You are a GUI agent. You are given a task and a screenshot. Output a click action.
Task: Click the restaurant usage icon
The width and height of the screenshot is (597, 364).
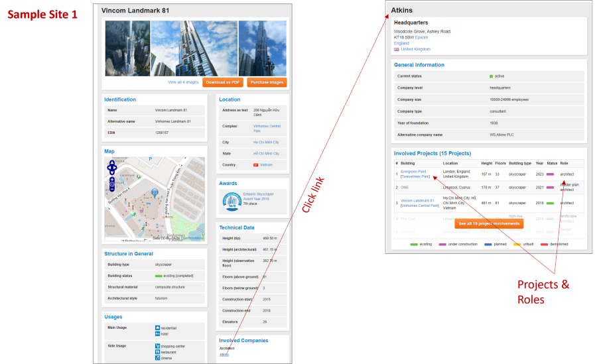click(158, 352)
